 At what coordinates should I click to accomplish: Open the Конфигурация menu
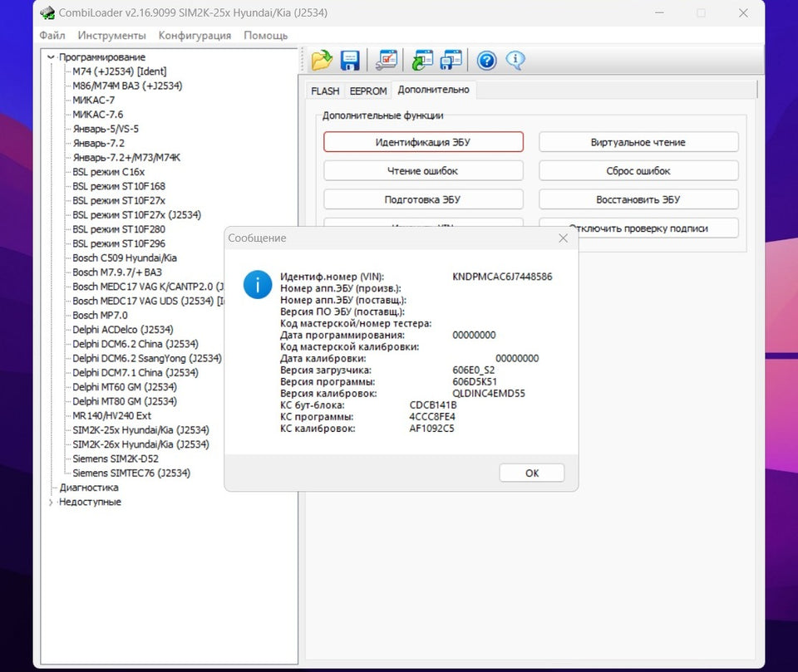(195, 36)
